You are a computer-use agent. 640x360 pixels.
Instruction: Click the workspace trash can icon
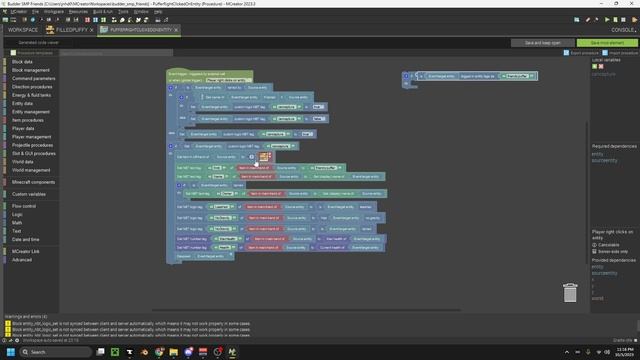coord(570,292)
